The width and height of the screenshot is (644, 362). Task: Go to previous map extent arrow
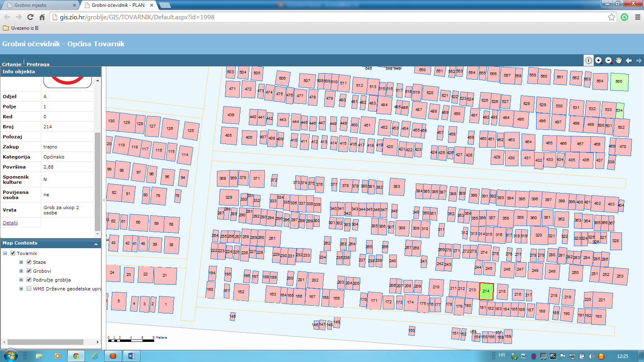tap(629, 60)
